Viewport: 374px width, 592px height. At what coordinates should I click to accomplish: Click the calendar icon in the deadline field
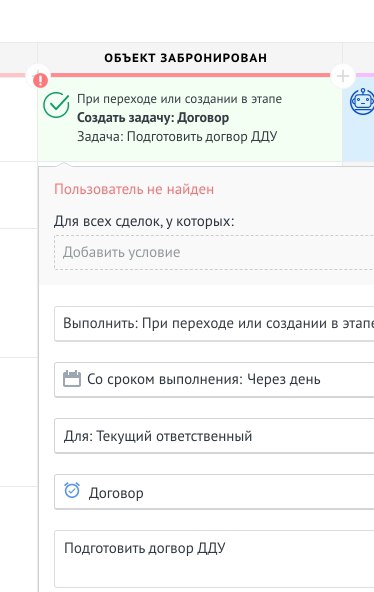tap(72, 379)
